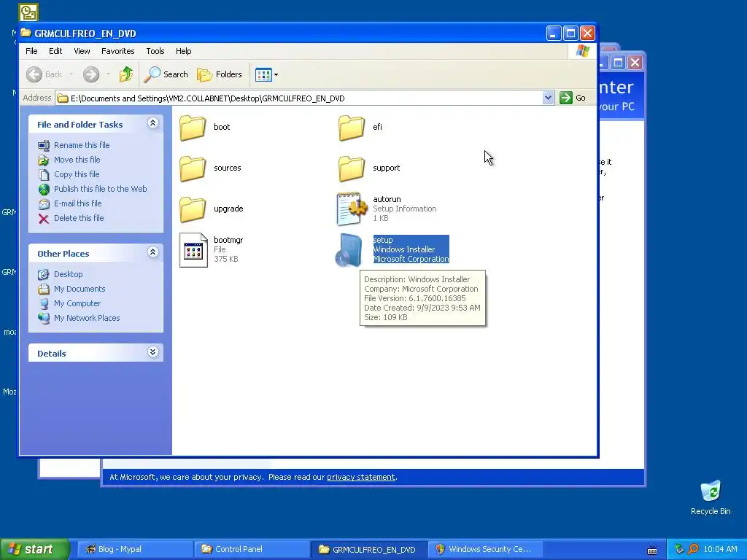This screenshot has height=560, width=747.
Task: Select the setup Windows Installer icon
Action: coord(349,250)
